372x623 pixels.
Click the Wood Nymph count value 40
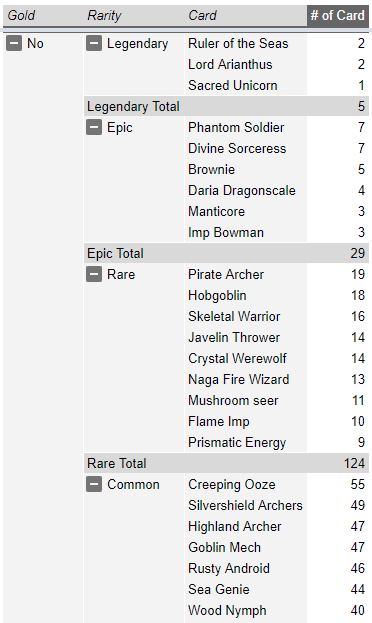click(x=358, y=610)
